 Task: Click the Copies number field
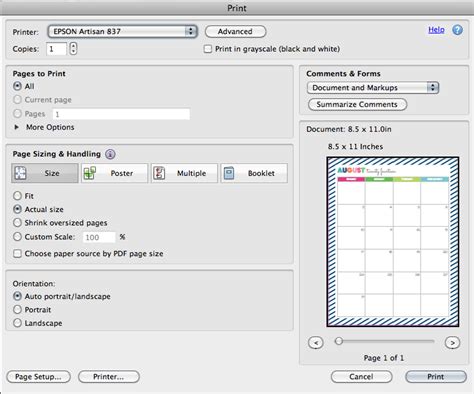click(x=56, y=49)
